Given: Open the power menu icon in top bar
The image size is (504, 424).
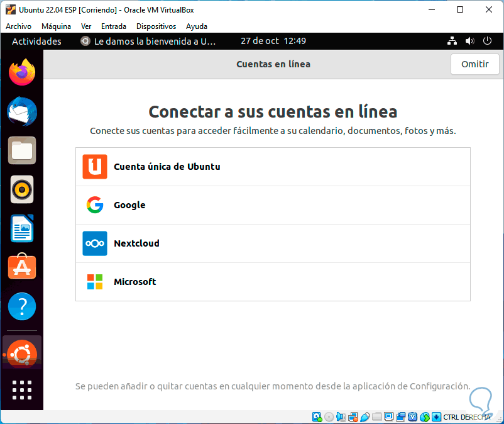Looking at the screenshot, I should click(487, 41).
